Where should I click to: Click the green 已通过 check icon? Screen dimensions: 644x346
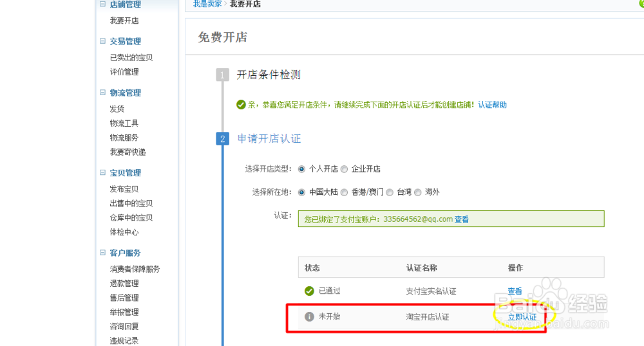[309, 291]
